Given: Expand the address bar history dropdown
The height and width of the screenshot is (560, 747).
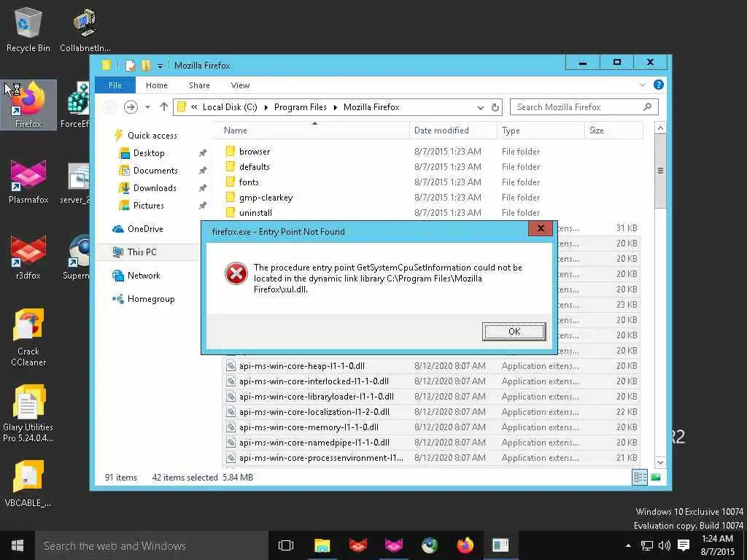Looking at the screenshot, I should point(481,108).
